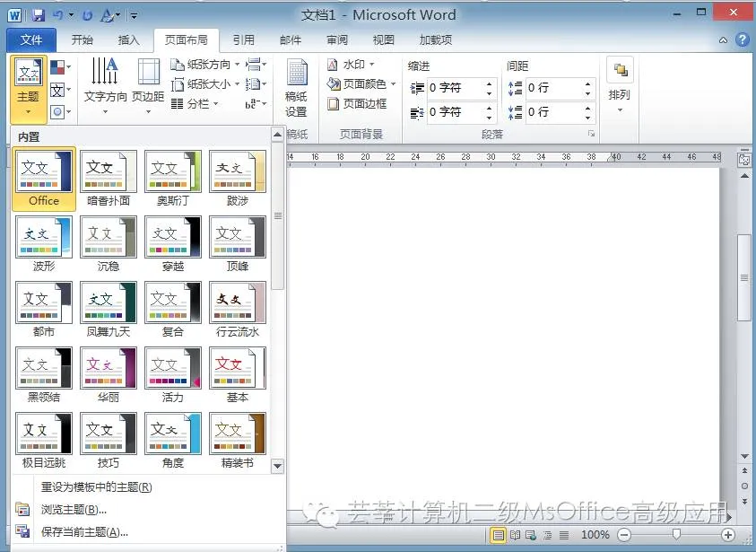Select the 都市 theme
Image resolution: width=756 pixels, height=552 pixels.
(x=44, y=310)
